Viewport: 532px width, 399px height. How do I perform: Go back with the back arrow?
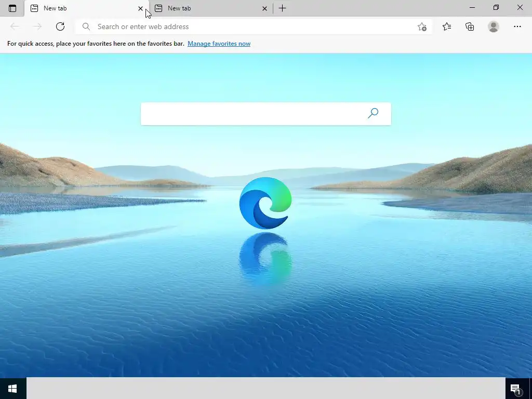(x=14, y=26)
